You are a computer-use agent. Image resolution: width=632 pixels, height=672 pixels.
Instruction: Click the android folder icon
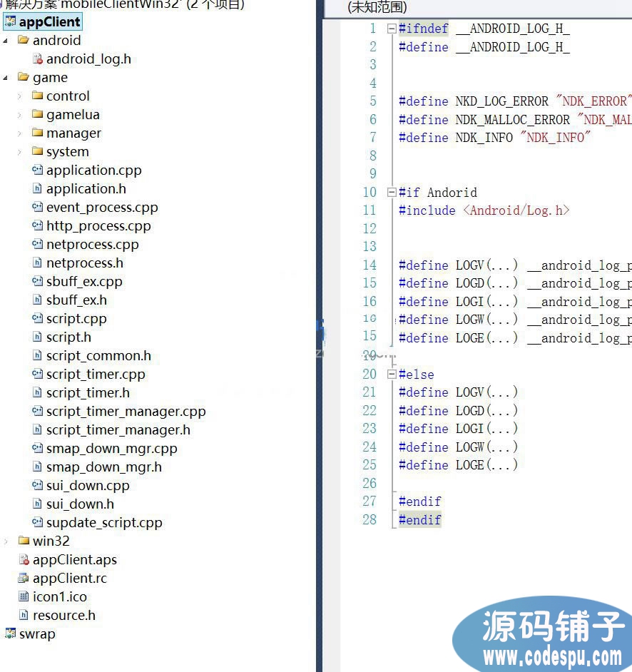click(24, 40)
